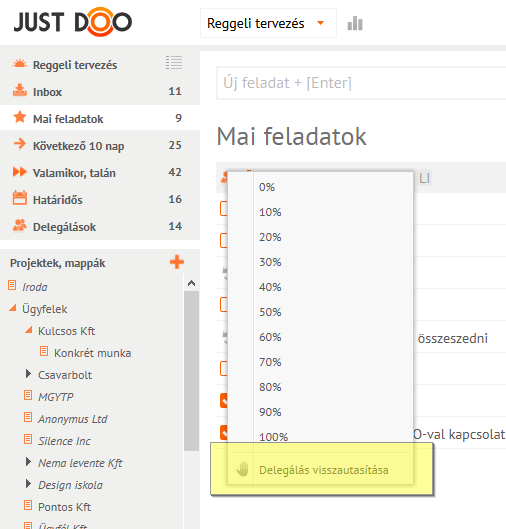The width and height of the screenshot is (506, 529).
Task: Click the document icon next to Iroda
Action: (12, 285)
